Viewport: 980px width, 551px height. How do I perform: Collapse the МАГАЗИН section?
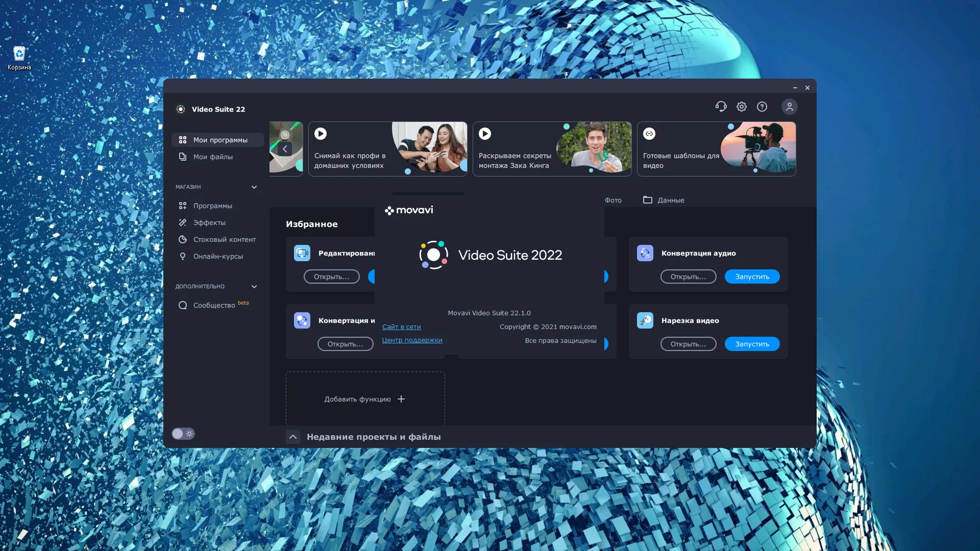(254, 187)
